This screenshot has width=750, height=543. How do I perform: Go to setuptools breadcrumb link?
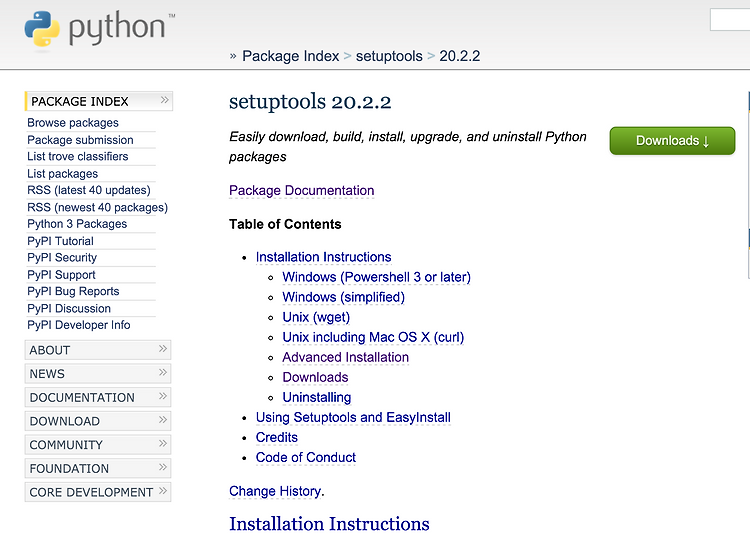click(389, 56)
